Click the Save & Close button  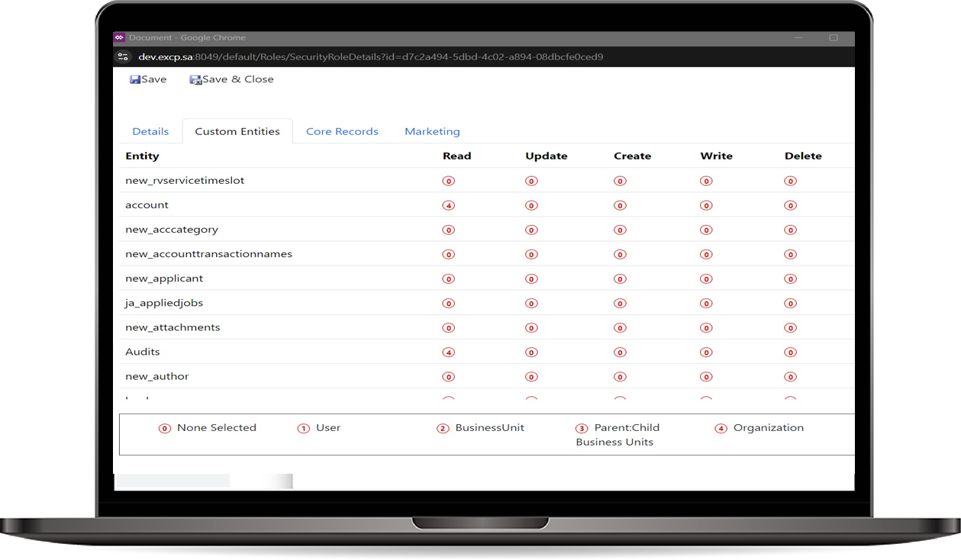[x=237, y=79]
